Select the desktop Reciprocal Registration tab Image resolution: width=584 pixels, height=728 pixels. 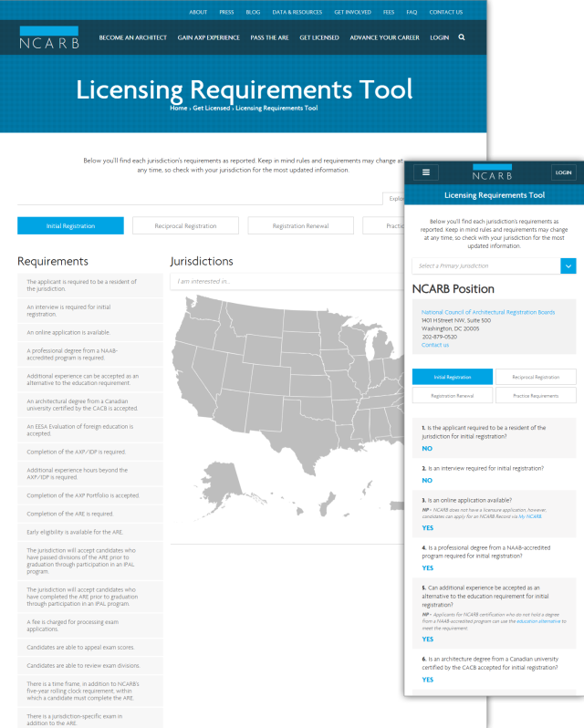(186, 225)
